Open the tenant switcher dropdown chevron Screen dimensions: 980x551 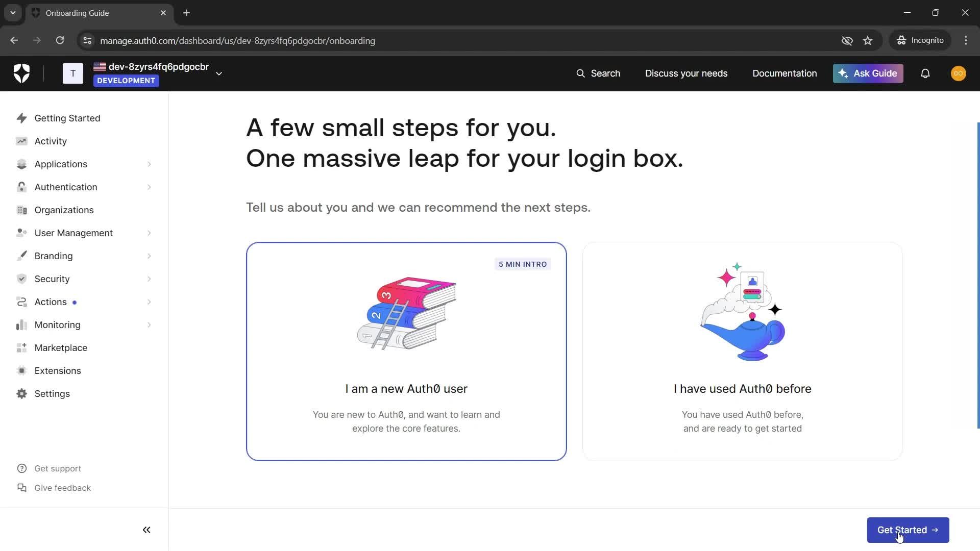click(219, 73)
